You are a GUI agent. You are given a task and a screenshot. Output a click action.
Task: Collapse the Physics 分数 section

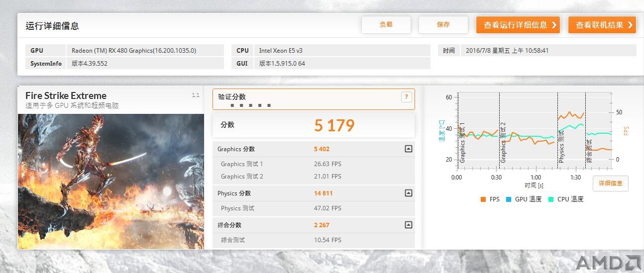pos(409,193)
